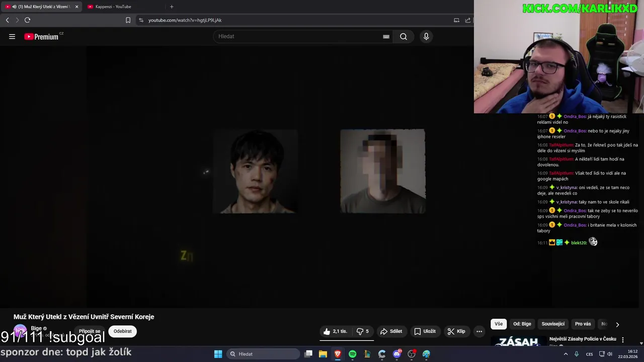Image resolution: width=644 pixels, height=362 pixels.
Task: Dislike the video thumbs-down button
Action: tap(362, 331)
